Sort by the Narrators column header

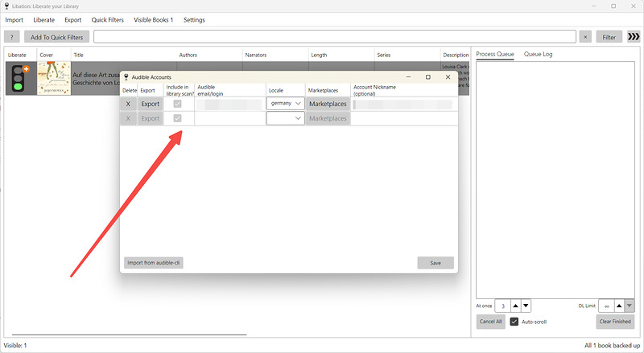[255, 55]
